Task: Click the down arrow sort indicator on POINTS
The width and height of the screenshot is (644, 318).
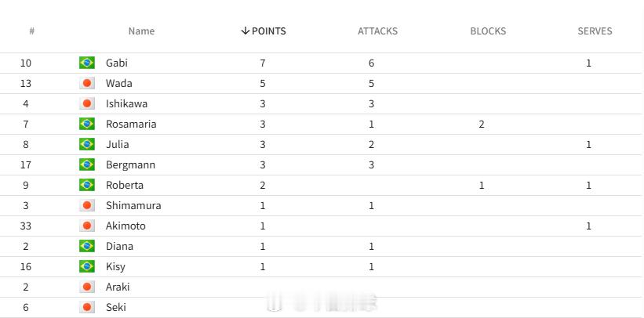Action: (x=246, y=31)
